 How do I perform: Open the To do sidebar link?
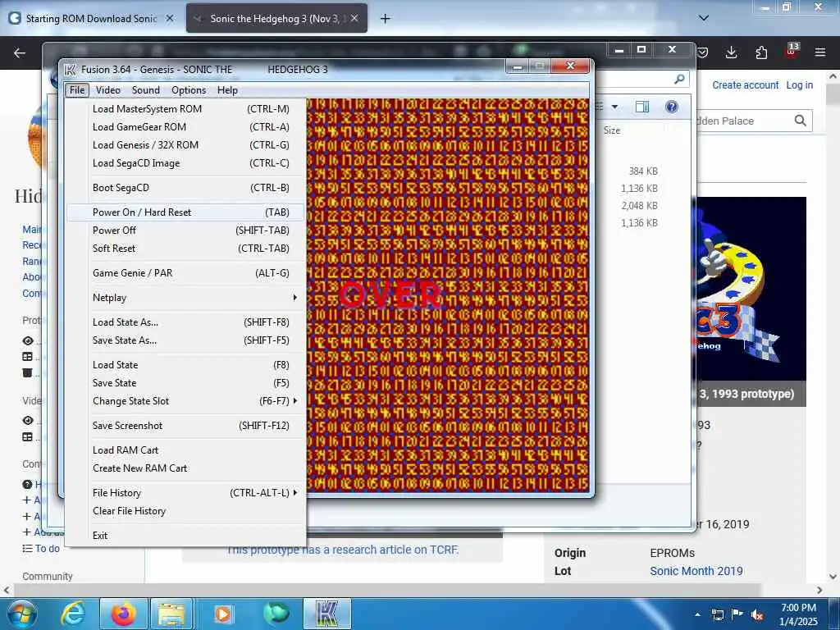pos(47,549)
